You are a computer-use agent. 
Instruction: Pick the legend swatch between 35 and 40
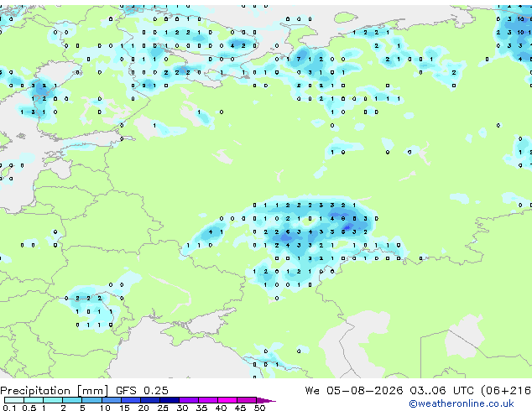208,400
